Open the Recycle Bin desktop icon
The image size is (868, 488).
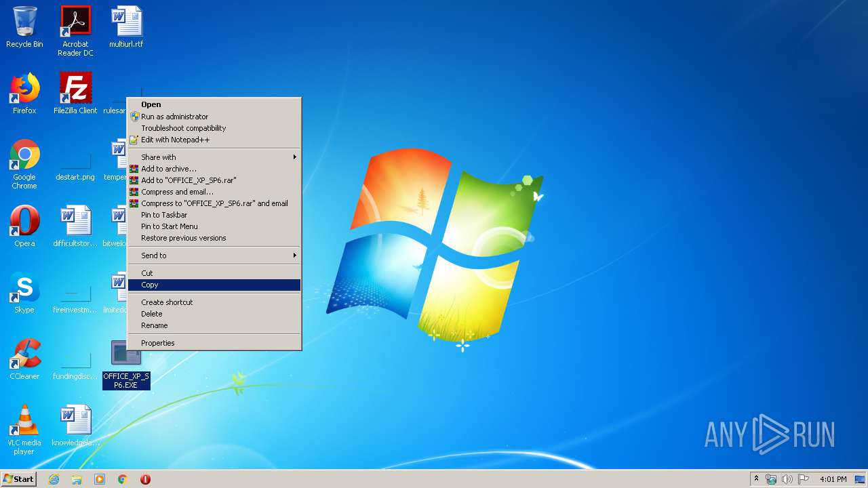pos(24,27)
